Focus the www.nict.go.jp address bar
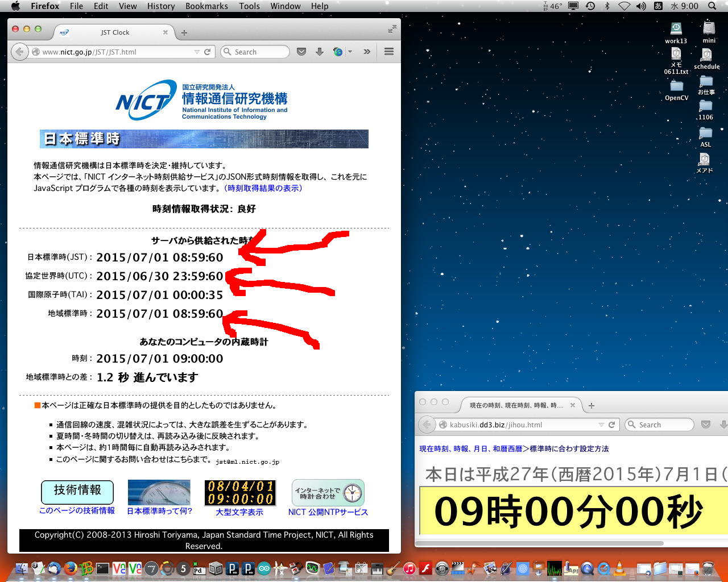The image size is (728, 582). pos(117,52)
